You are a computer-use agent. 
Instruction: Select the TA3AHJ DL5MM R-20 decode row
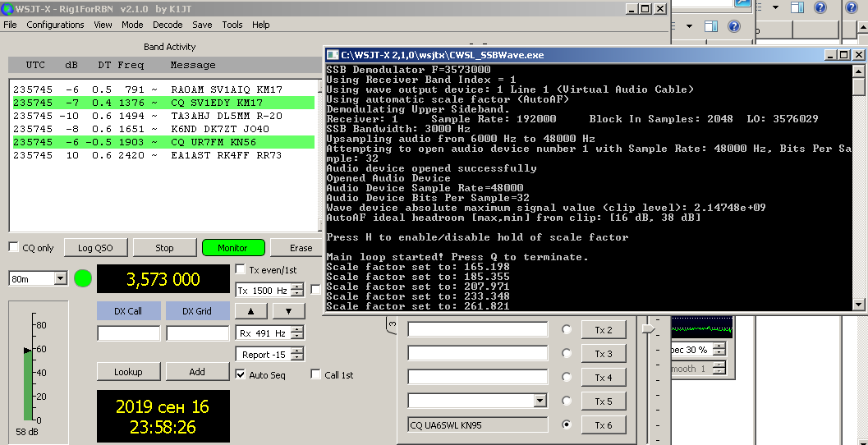click(164, 116)
